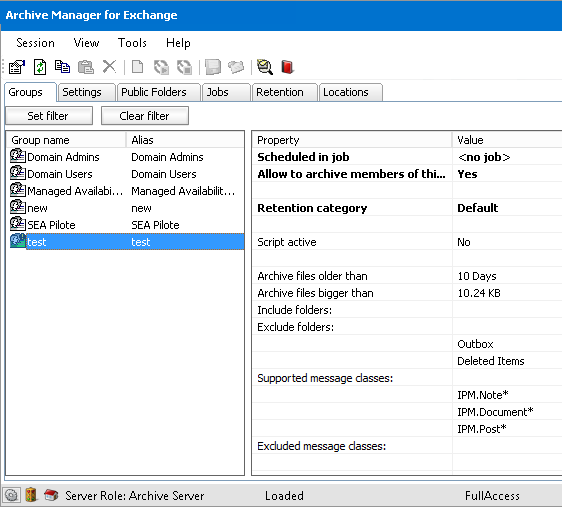Click the Archive files bigger than property
The height and width of the screenshot is (507, 562).
(315, 293)
